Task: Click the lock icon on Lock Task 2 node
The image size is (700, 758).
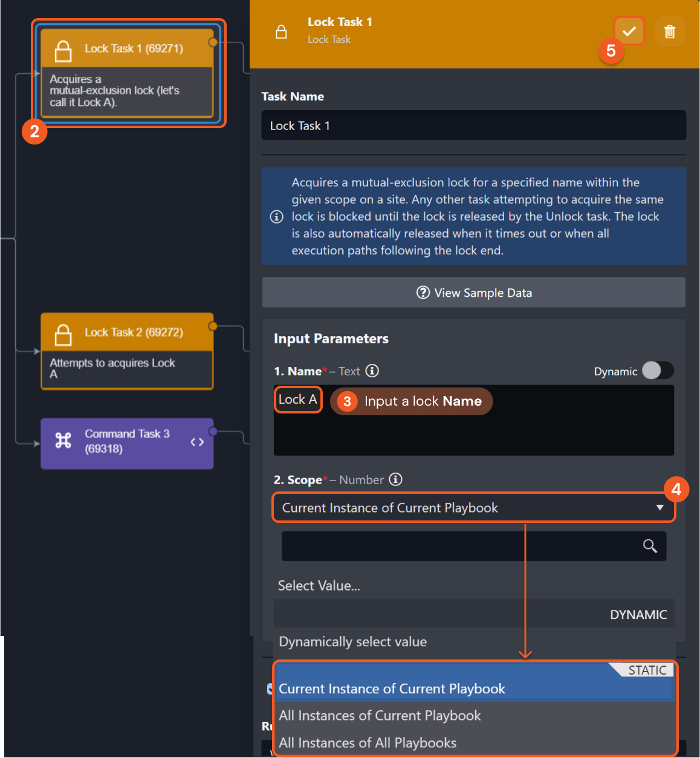Action: 63,334
